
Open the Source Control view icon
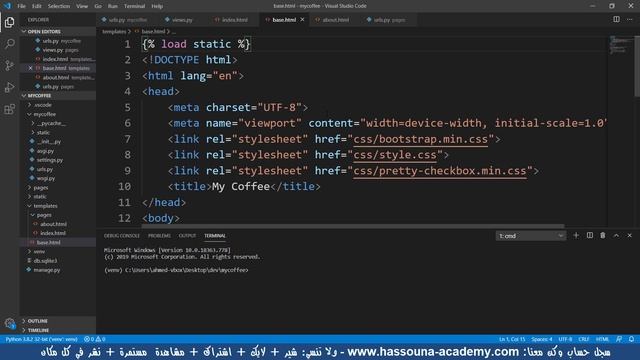pos(9,65)
